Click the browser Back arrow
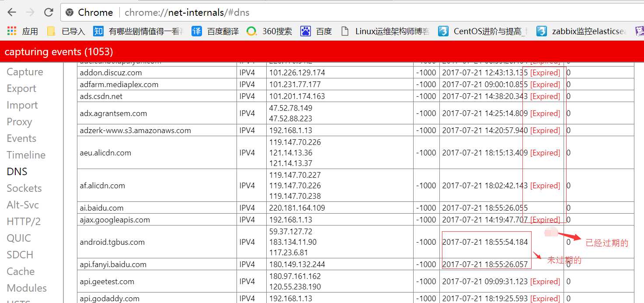The width and height of the screenshot is (644, 303). (12, 12)
